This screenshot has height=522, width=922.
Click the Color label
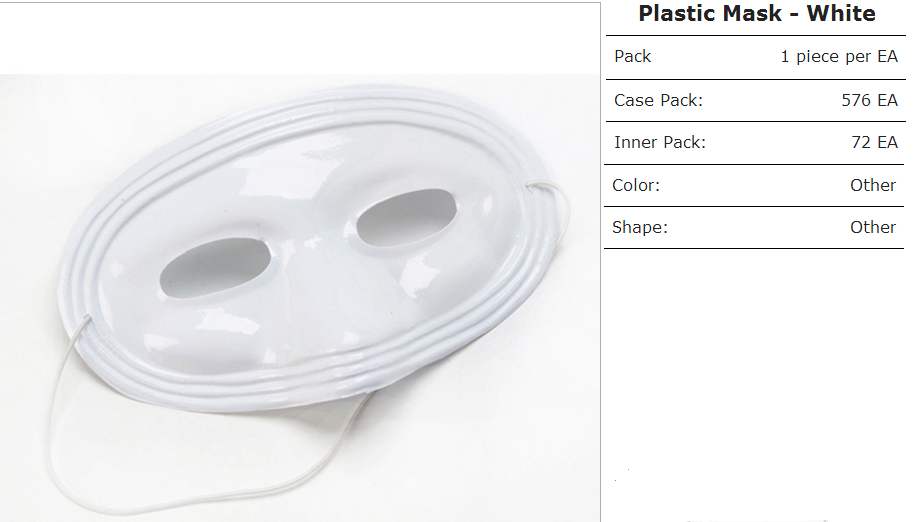point(636,185)
